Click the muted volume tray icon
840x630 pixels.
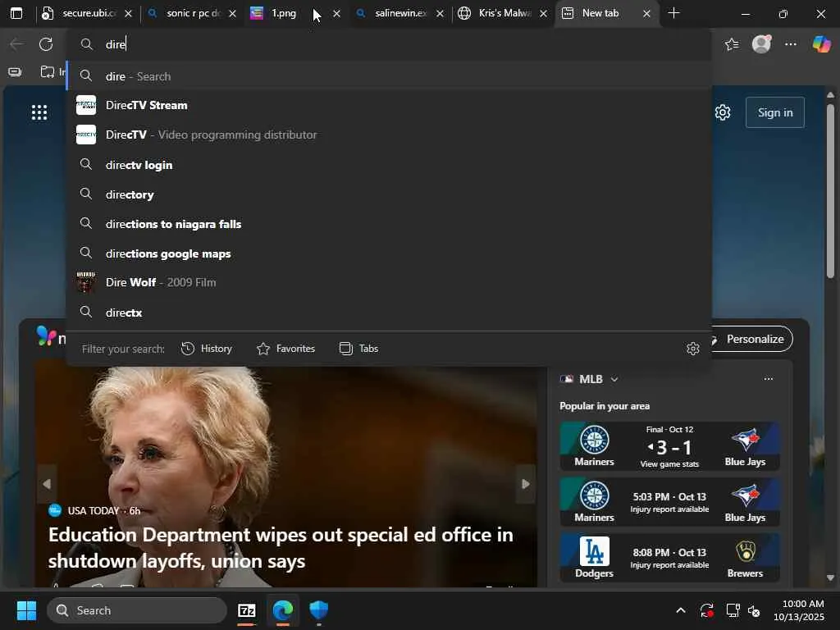pyautogui.click(x=755, y=610)
